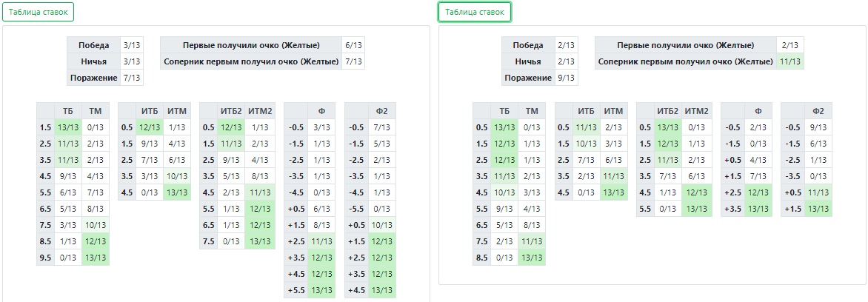868x302 pixels.
Task: Click the "ТМ" column header in right panel
Action: (531, 111)
